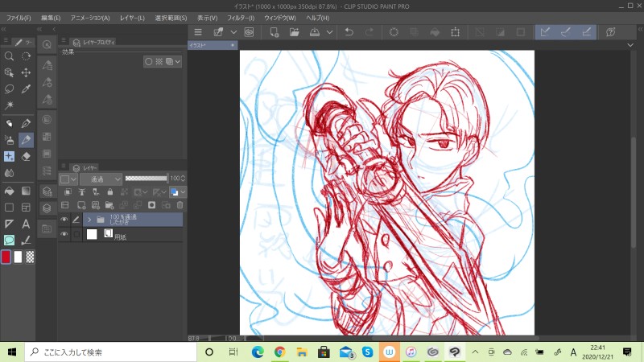This screenshot has width=644, height=362.
Task: Select the Figure rectangle tool
Action: (x=9, y=208)
